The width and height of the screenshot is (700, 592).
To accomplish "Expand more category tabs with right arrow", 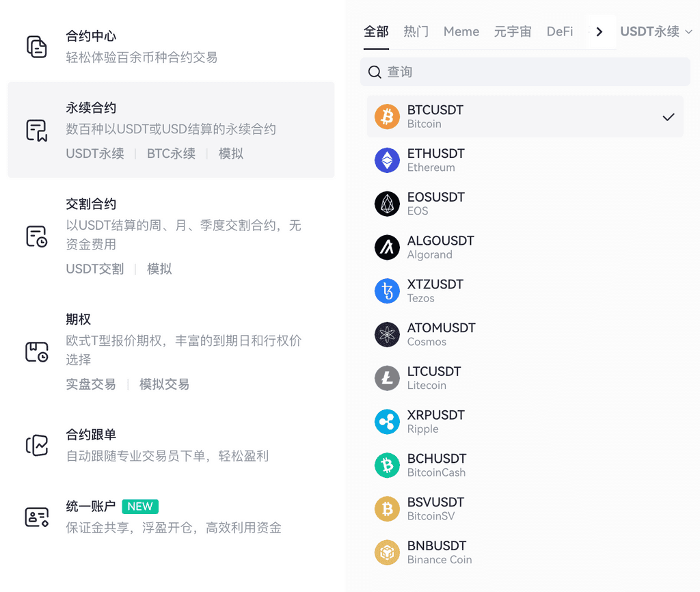I will [600, 31].
